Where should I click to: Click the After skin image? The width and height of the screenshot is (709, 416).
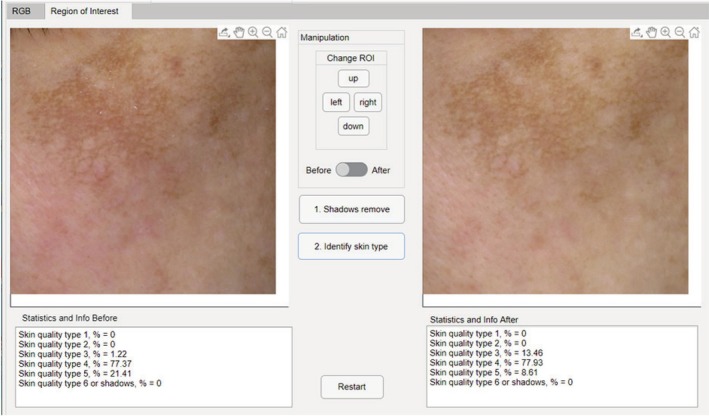pos(555,161)
